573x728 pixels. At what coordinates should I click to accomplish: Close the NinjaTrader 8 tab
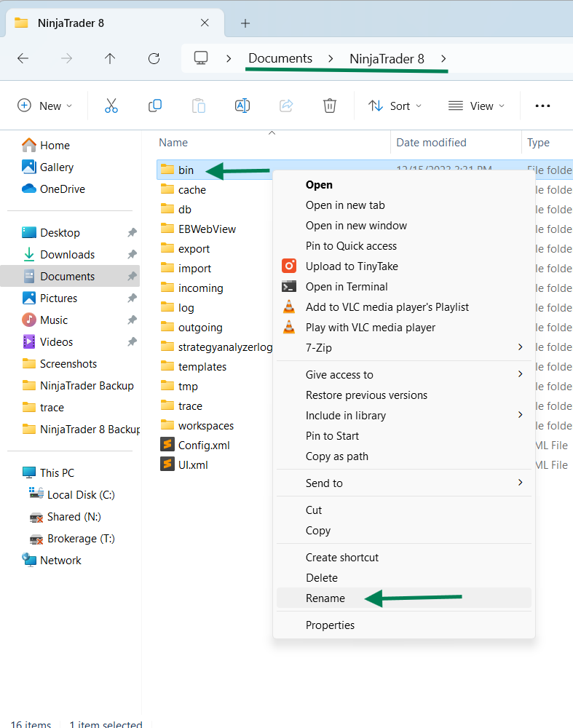(205, 23)
